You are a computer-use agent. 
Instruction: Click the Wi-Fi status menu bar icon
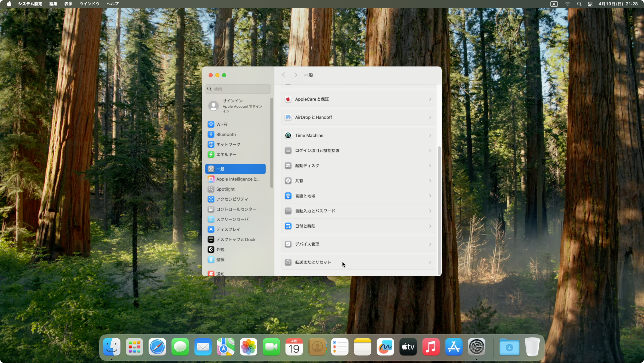[568, 4]
